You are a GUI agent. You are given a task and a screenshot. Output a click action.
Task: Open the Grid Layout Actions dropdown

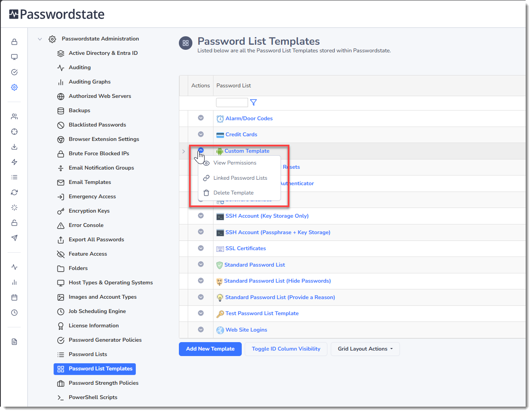pos(365,349)
